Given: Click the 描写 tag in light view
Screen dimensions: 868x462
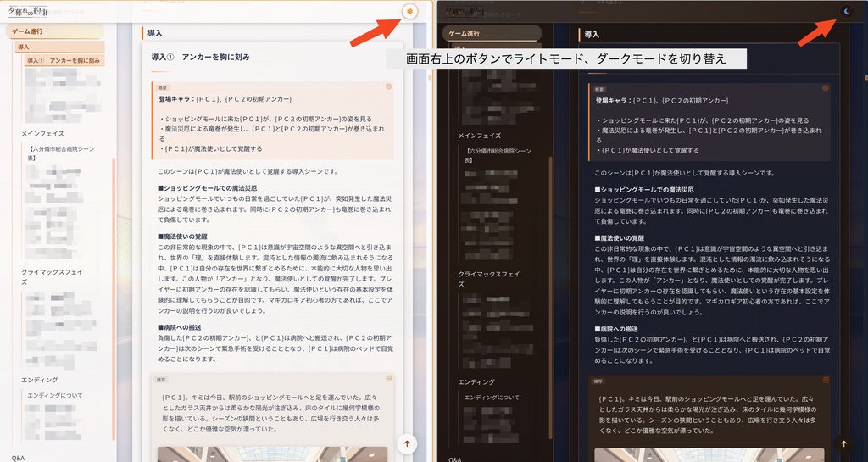Looking at the screenshot, I should click(163, 380).
